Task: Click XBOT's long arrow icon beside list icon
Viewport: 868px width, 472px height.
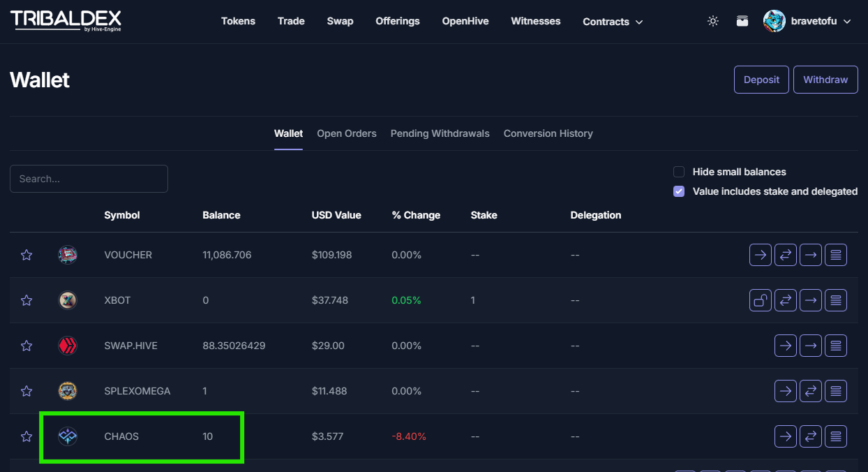Action: (811, 300)
